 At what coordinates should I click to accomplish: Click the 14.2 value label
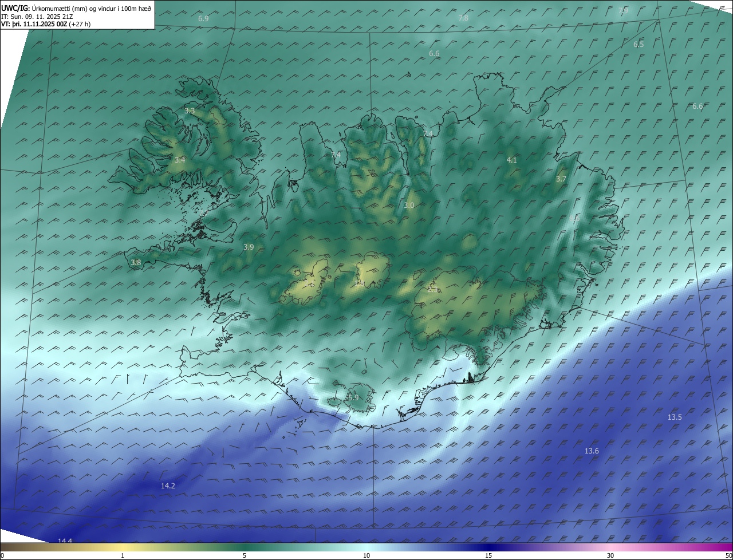coord(168,486)
